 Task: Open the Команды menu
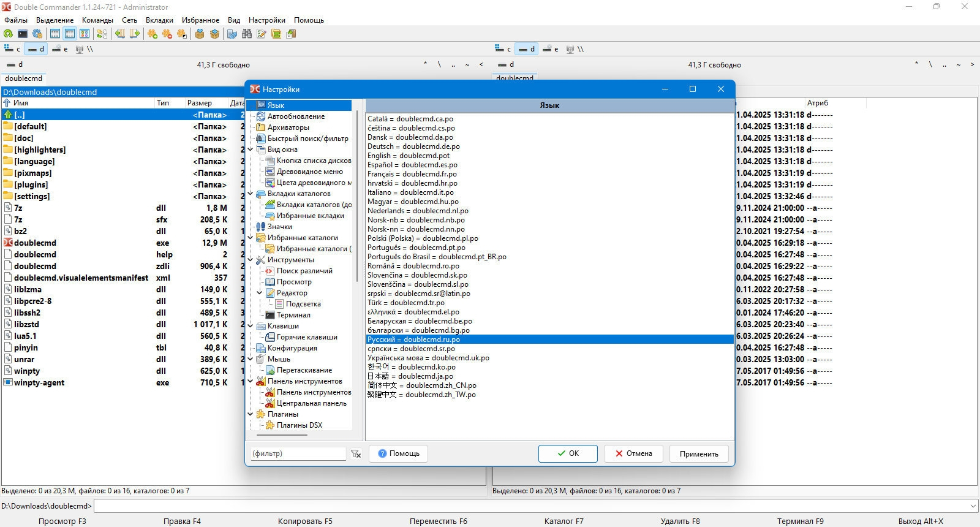point(97,20)
